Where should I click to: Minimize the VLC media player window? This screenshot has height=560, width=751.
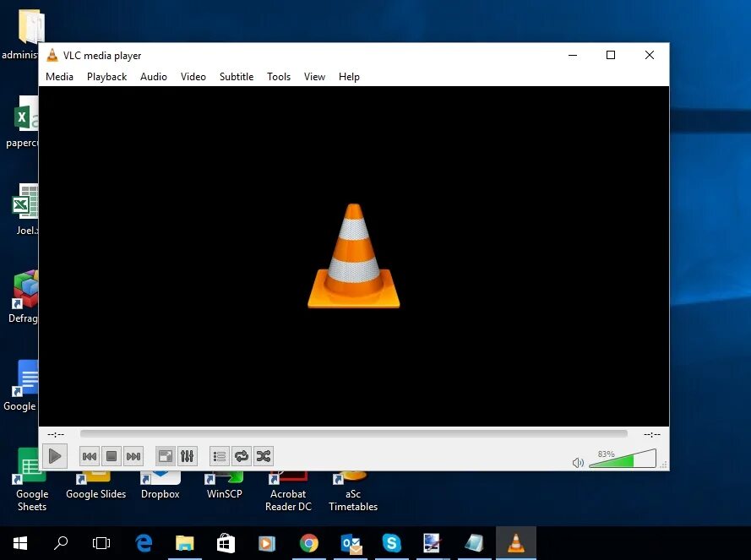[x=573, y=55]
